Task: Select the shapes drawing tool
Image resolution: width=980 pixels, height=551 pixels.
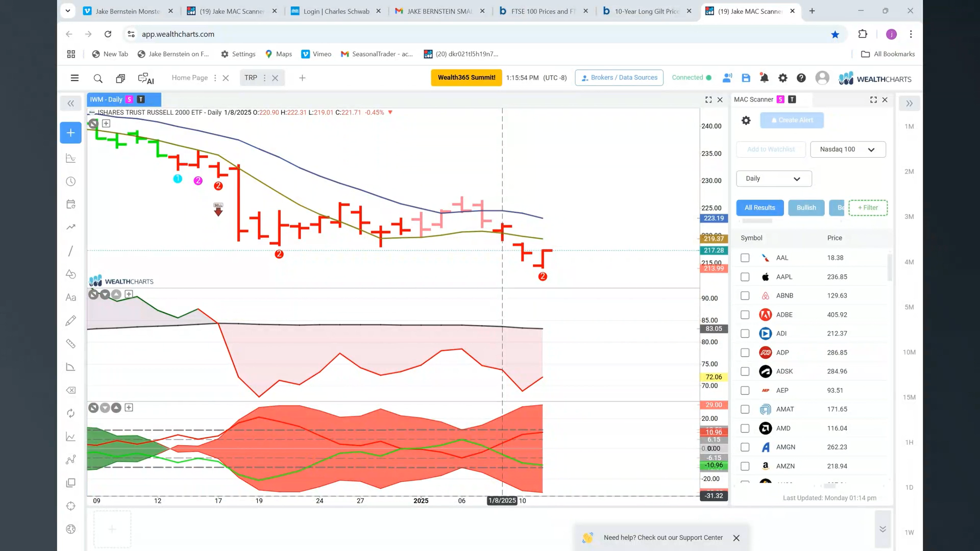Action: 71,274
